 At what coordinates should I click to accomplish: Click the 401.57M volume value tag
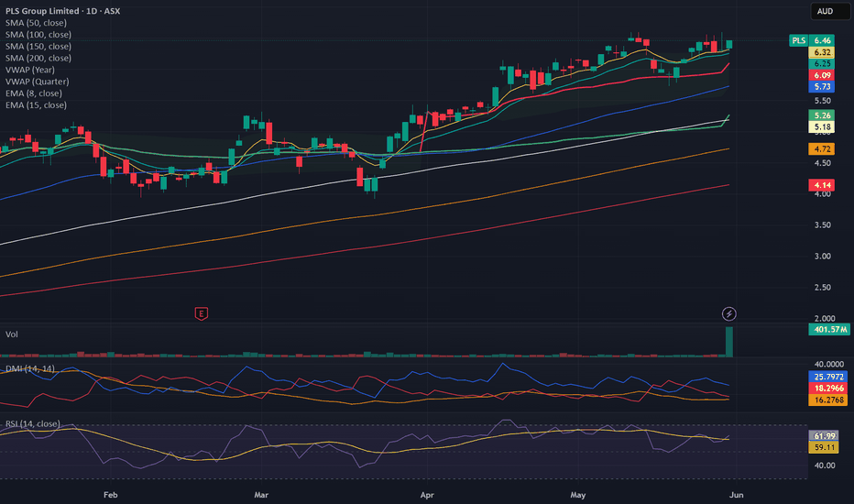click(829, 330)
